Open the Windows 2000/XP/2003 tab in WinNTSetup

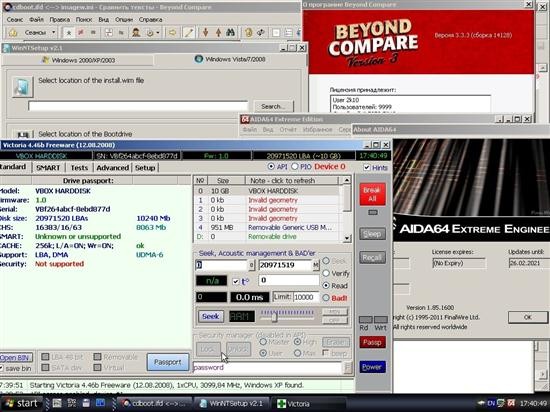[79, 60]
